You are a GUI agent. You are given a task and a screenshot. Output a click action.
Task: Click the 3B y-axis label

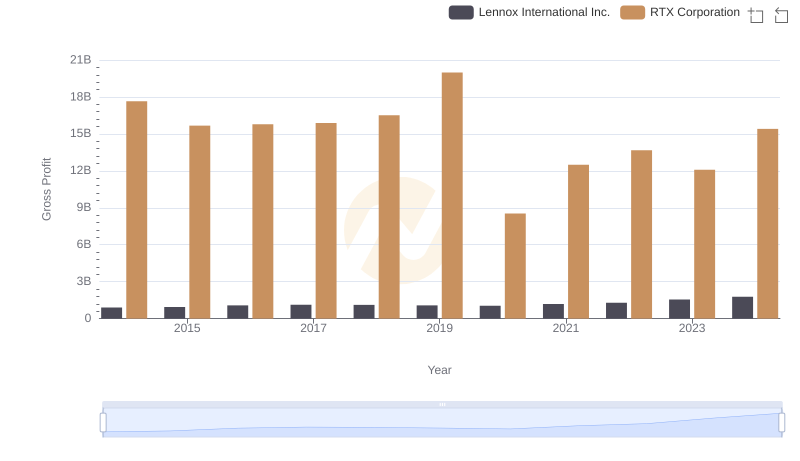point(84,281)
